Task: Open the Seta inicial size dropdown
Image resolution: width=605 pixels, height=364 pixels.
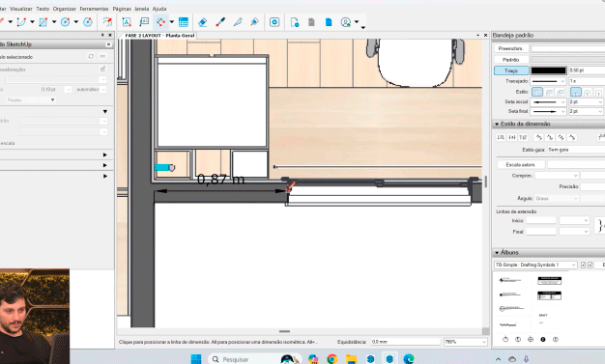Action: pos(586,101)
